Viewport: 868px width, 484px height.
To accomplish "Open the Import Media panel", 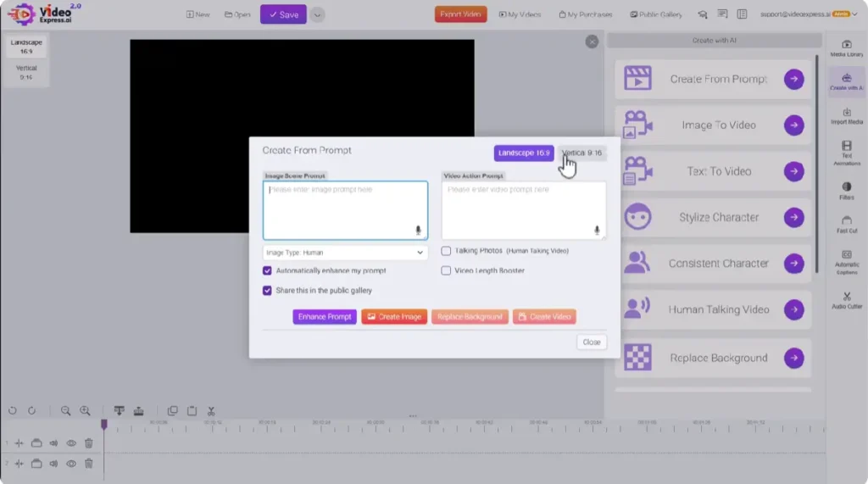I will (846, 116).
